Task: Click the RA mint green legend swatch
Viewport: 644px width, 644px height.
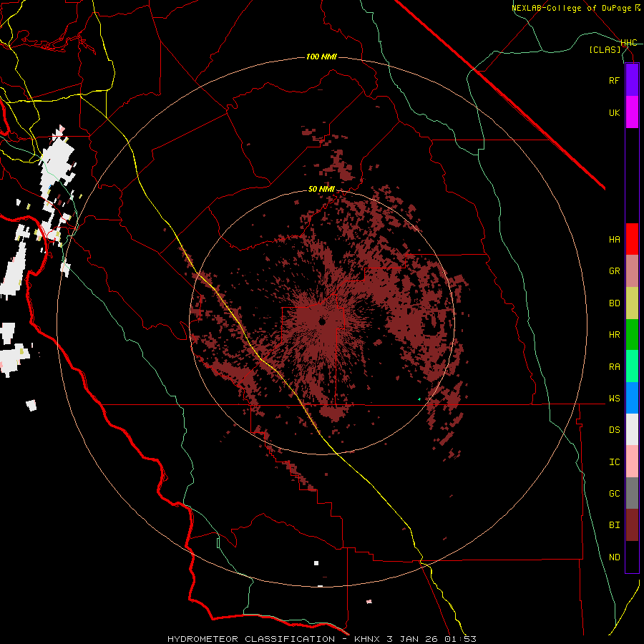Action: (632, 366)
